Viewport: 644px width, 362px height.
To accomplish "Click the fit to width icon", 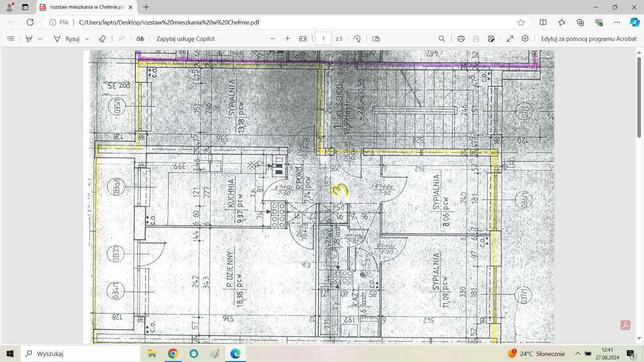I will (x=303, y=39).
